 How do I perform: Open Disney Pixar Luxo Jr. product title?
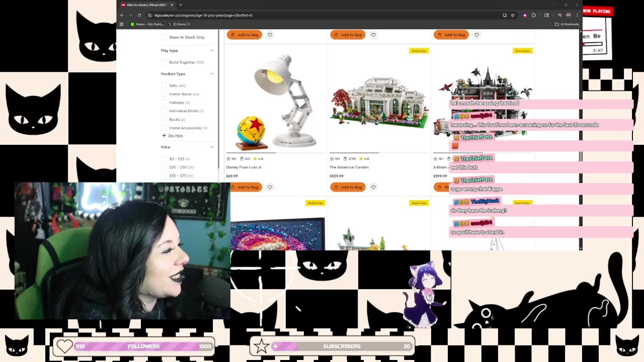pyautogui.click(x=244, y=167)
